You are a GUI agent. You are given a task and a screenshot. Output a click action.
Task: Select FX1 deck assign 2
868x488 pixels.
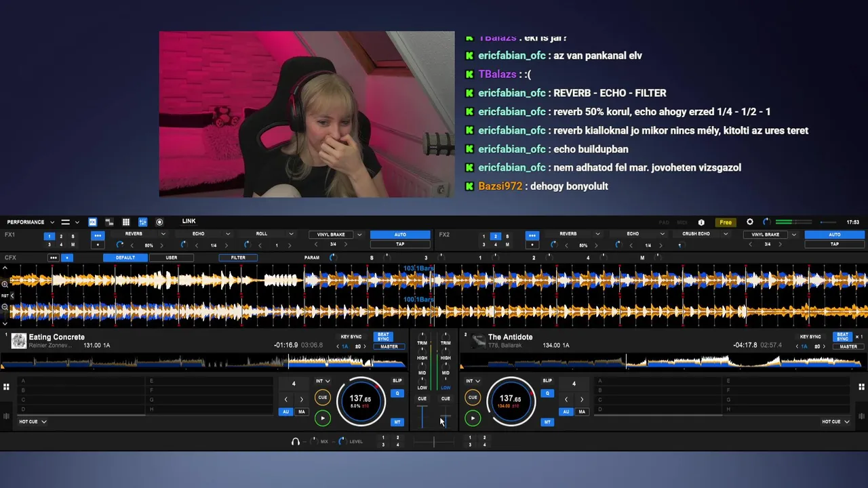pyautogui.click(x=61, y=237)
